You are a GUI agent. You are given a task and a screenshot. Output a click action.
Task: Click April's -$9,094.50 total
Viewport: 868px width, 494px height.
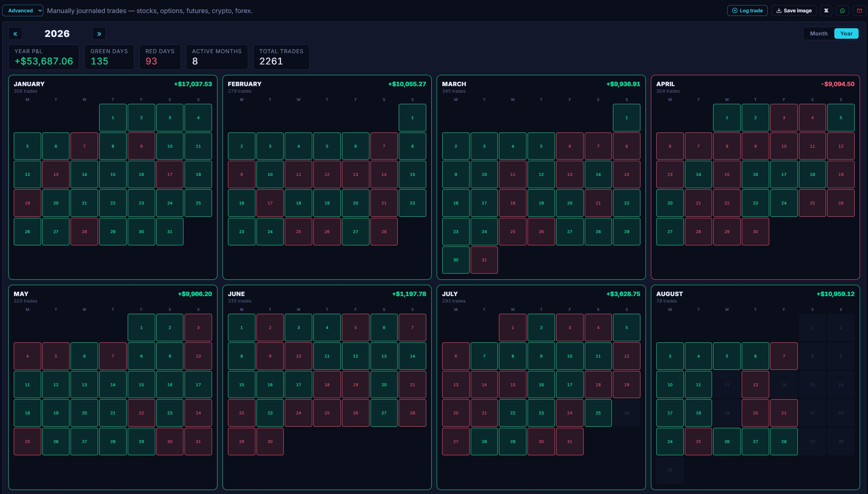[838, 84]
